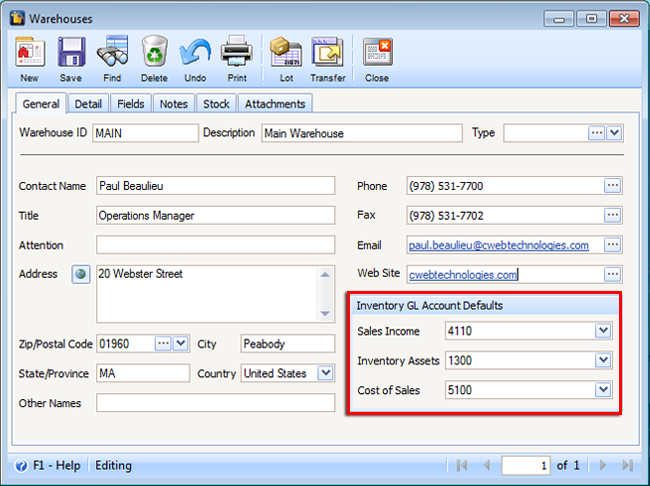Open the Type field ellipsis button
The height and width of the screenshot is (486, 650).
(596, 133)
